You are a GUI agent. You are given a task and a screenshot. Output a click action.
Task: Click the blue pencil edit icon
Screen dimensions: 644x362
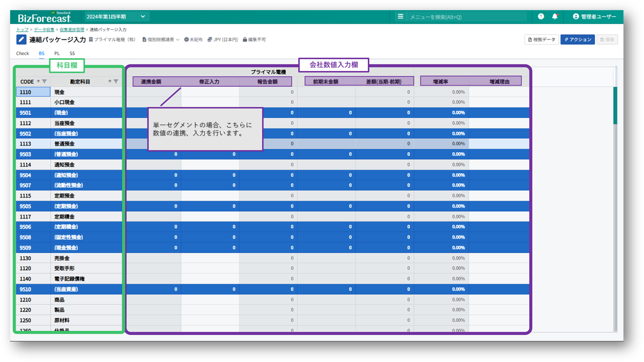[21, 39]
